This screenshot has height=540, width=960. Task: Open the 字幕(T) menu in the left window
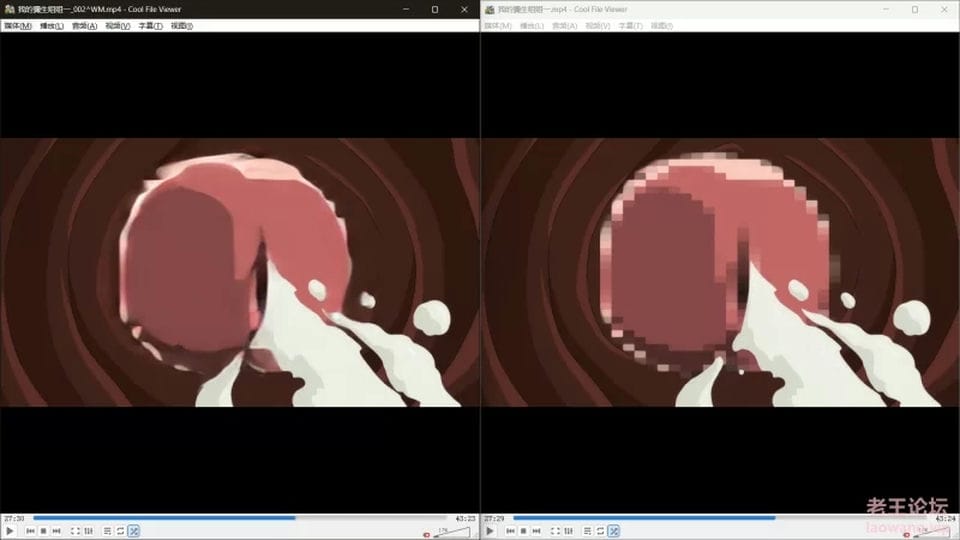pos(151,26)
